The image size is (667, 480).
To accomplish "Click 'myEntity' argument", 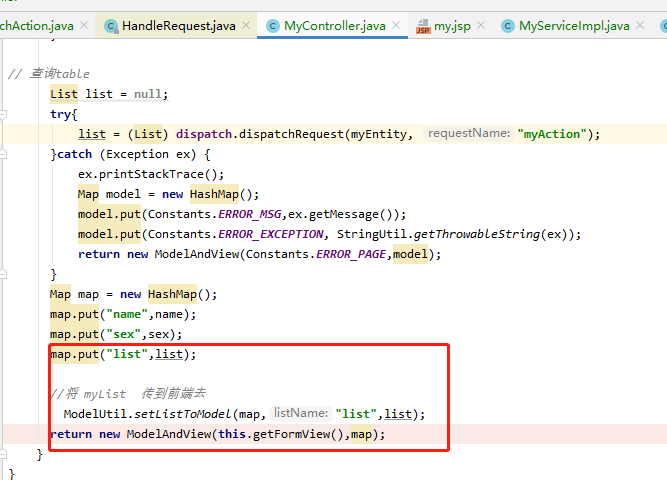I will pyautogui.click(x=379, y=134).
